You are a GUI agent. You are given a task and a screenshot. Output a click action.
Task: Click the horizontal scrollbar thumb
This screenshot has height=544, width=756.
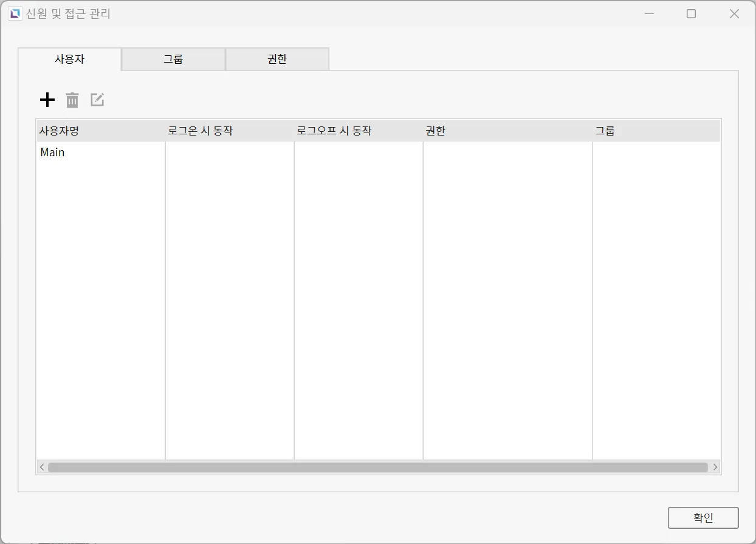point(377,467)
